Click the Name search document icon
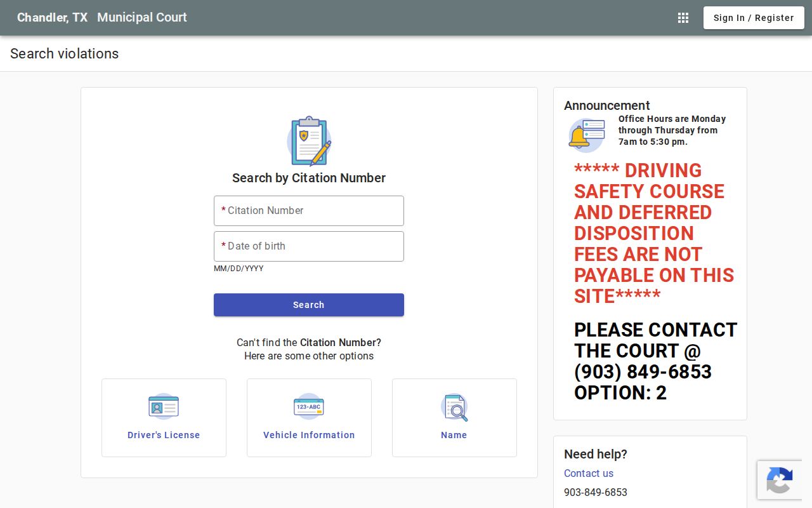 454,407
